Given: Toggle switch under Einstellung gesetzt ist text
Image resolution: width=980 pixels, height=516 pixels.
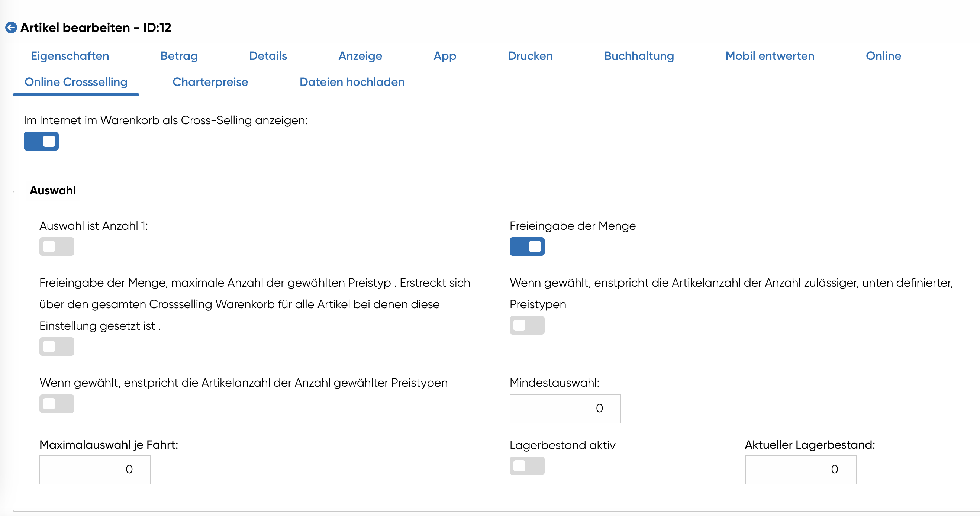Looking at the screenshot, I should click(57, 346).
